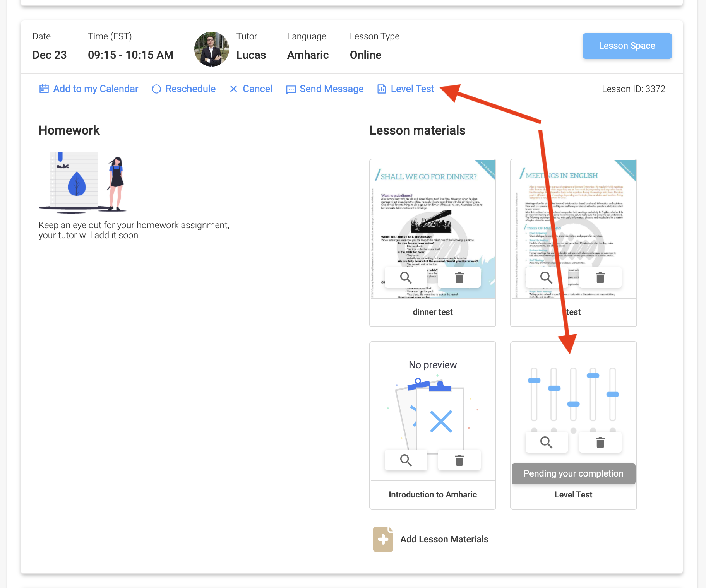Open the Lesson Space button
This screenshot has width=706, height=588.
[627, 46]
